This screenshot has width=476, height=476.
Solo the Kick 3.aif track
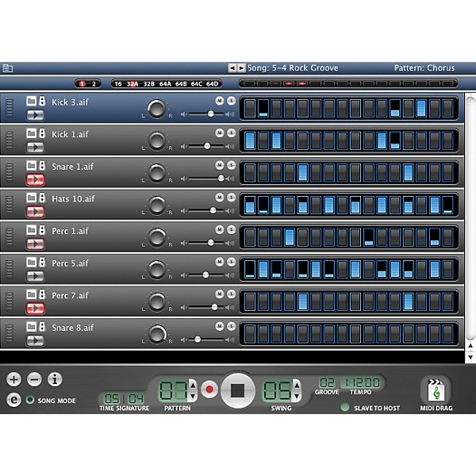(x=232, y=101)
